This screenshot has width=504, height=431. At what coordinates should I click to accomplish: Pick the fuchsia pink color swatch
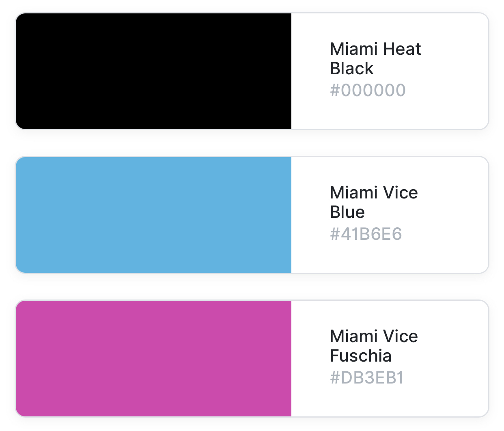(153, 358)
